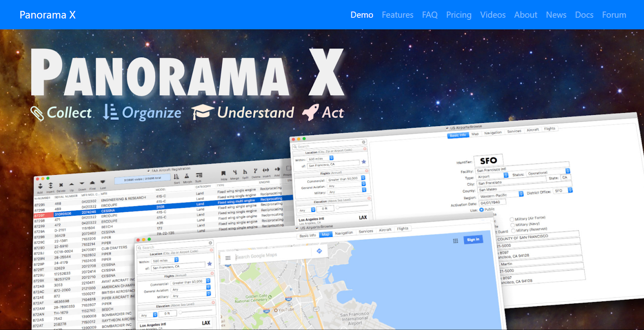Click the blue Google Maps directions icon
The image size is (644, 330).
(x=319, y=251)
